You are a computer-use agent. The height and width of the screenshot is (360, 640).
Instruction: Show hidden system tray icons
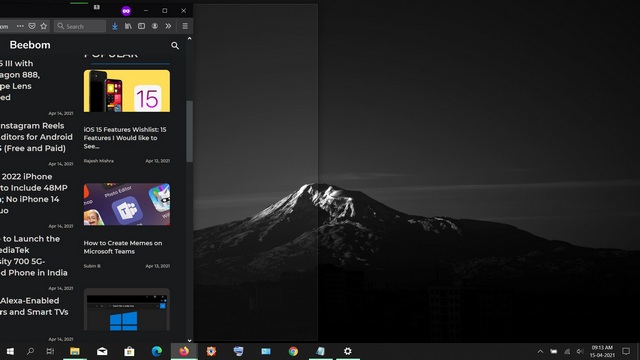(x=540, y=351)
